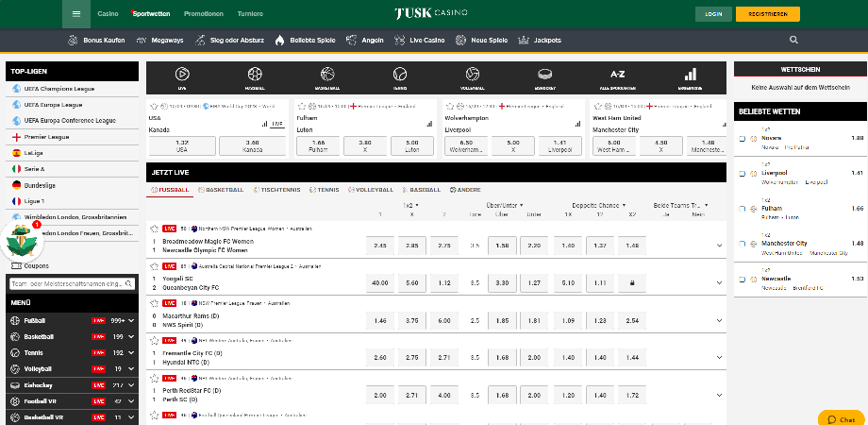This screenshot has width=868, height=425.
Task: Select the Live icon in sports bar
Action: 182,74
